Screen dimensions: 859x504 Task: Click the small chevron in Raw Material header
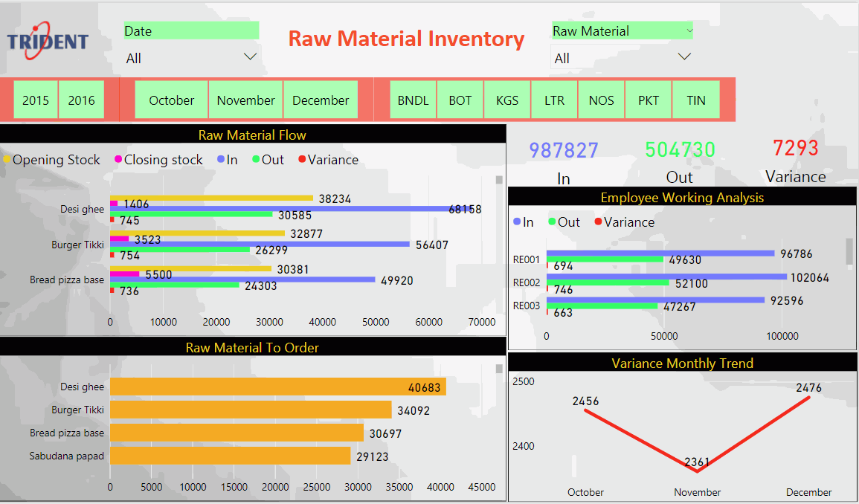point(689,31)
